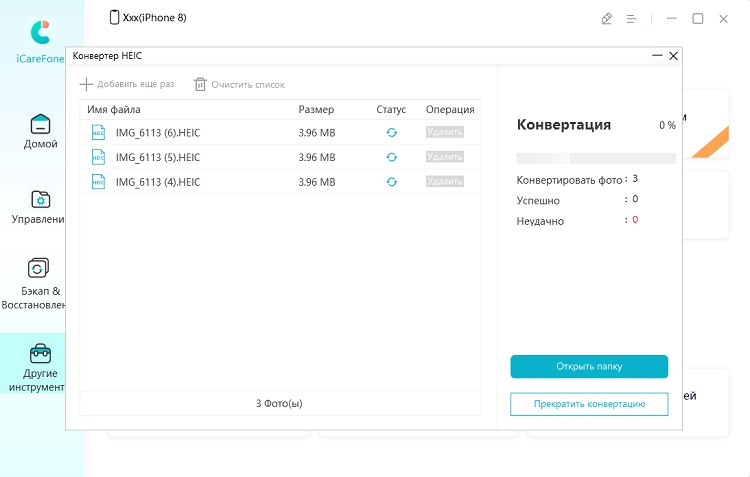Click status refresh icon for IMG_6113 (5).HEIC
This screenshot has height=477, width=750.
[392, 157]
